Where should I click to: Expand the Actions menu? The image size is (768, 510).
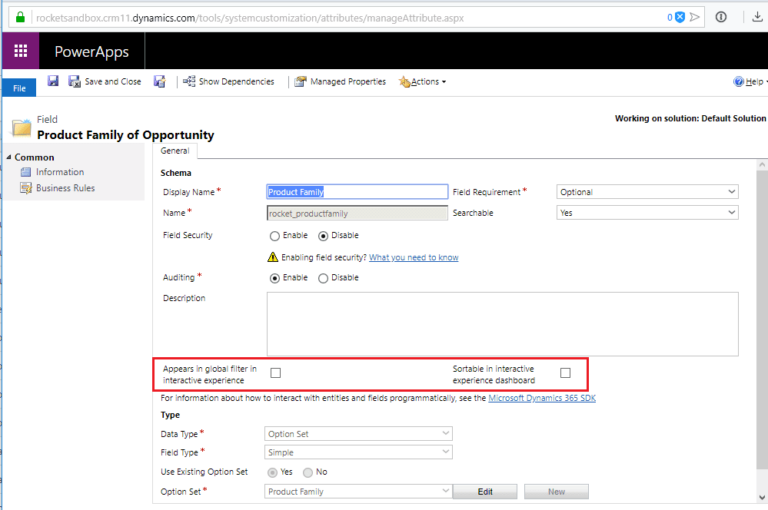point(423,82)
